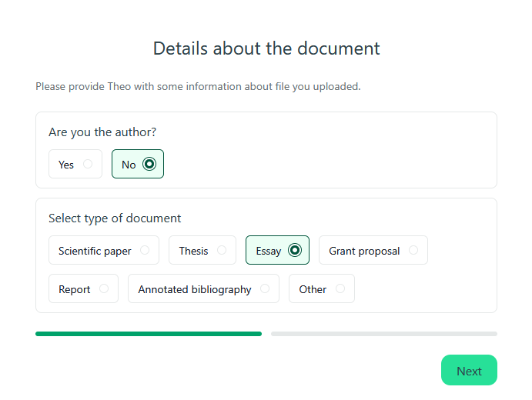Click the 'Please provide Theo' instruction text
The width and height of the screenshot is (532, 400).
pos(198,87)
